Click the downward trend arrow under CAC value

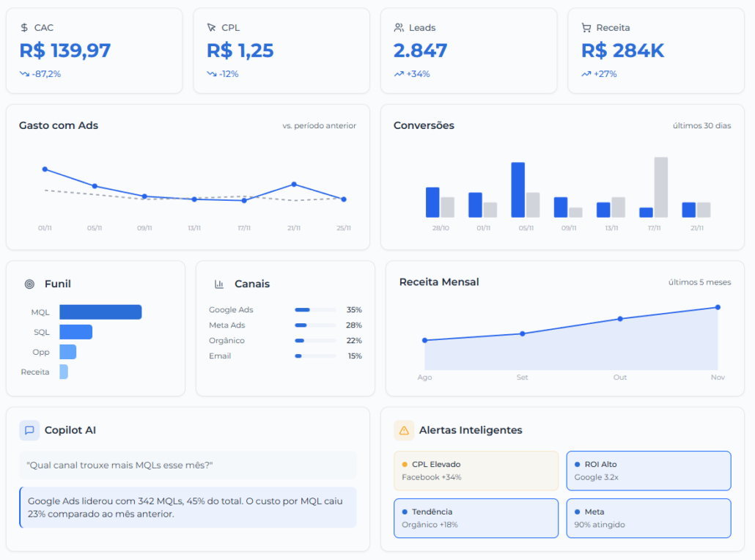point(24,74)
